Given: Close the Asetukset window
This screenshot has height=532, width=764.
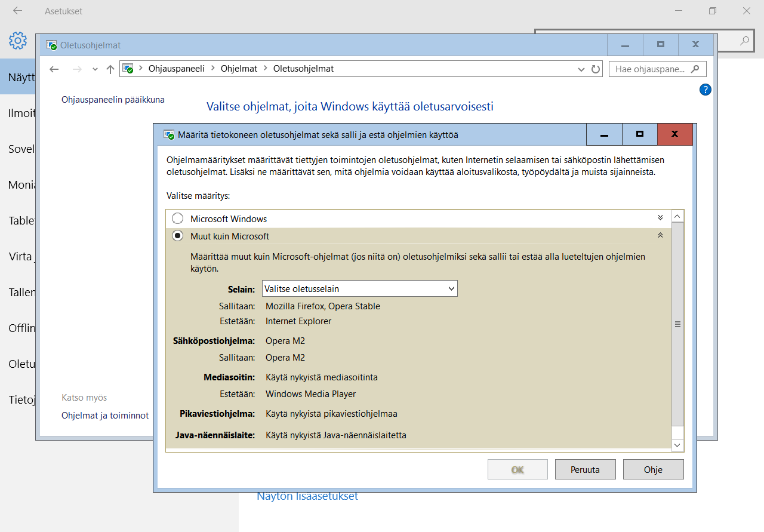Looking at the screenshot, I should point(747,11).
